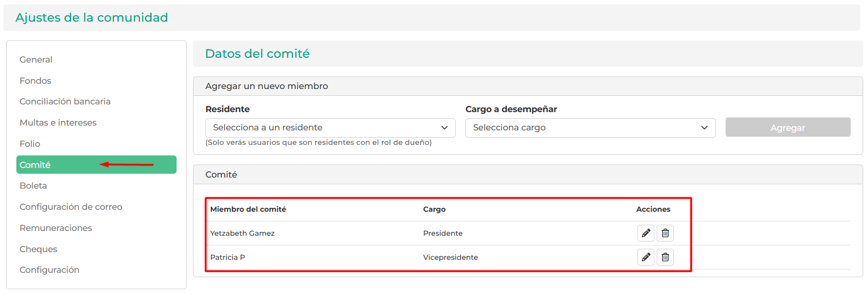Open the Boleta section
Viewport: 868px width, 294px height.
point(33,186)
